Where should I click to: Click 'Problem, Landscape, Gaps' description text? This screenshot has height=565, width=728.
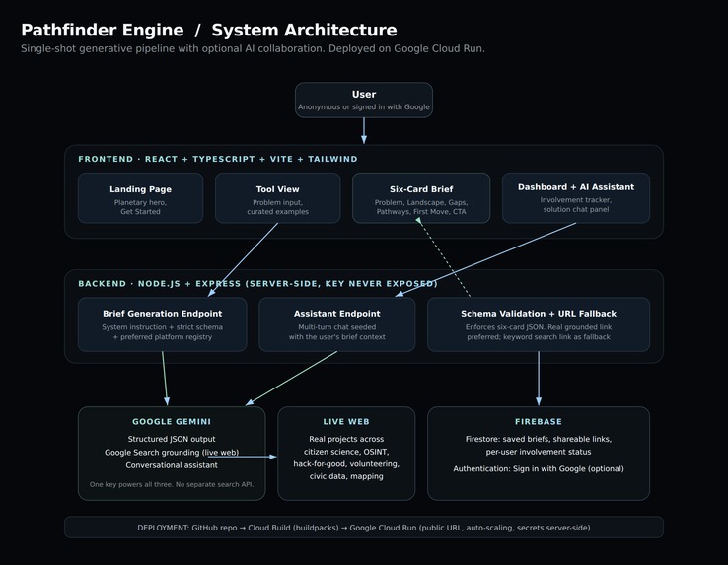421,207
